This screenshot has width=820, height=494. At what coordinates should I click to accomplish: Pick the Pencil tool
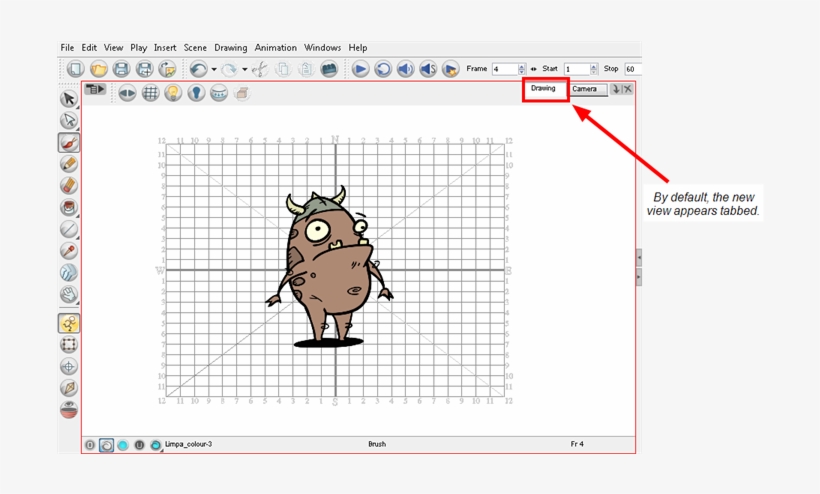(69, 164)
